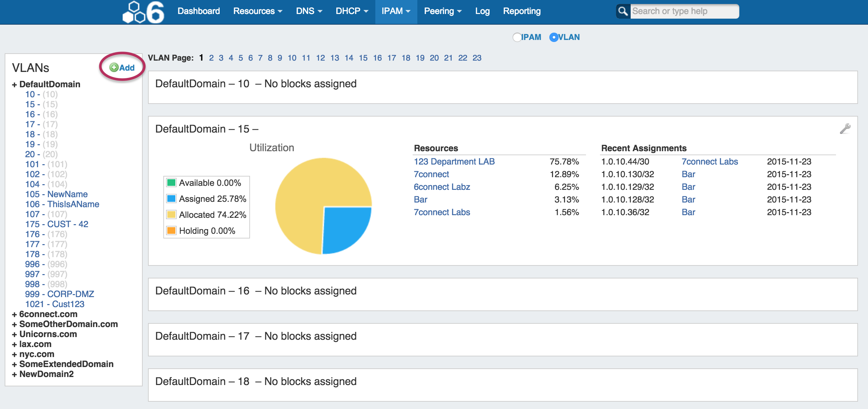868x409 pixels.
Task: Click the orange Holding legend icon
Action: coord(172,230)
